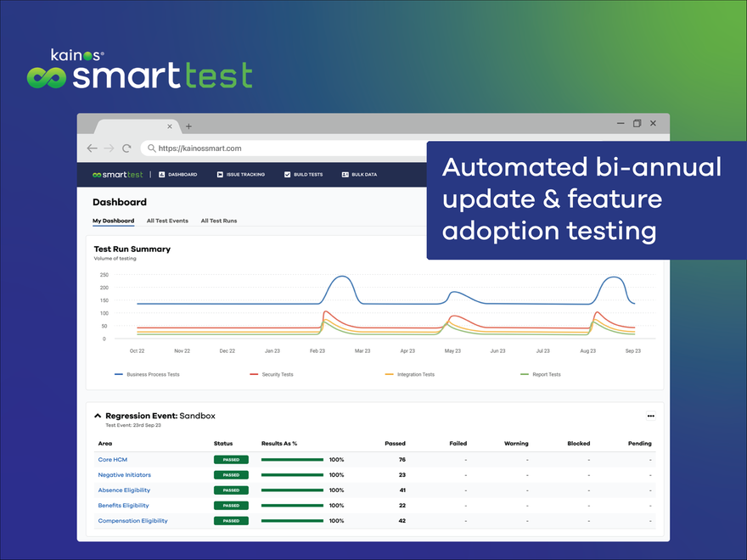Click the Negative Initiators link
This screenshot has width=747, height=560.
coord(124,474)
